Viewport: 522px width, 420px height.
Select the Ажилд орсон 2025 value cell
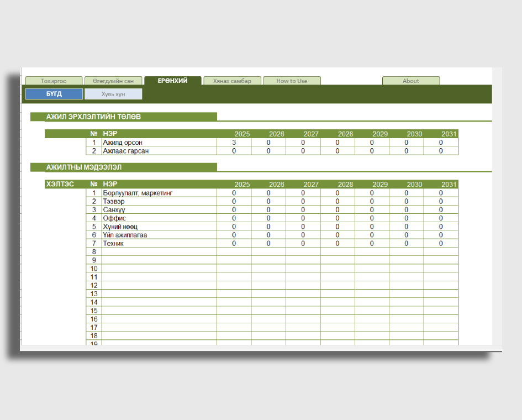tap(234, 143)
